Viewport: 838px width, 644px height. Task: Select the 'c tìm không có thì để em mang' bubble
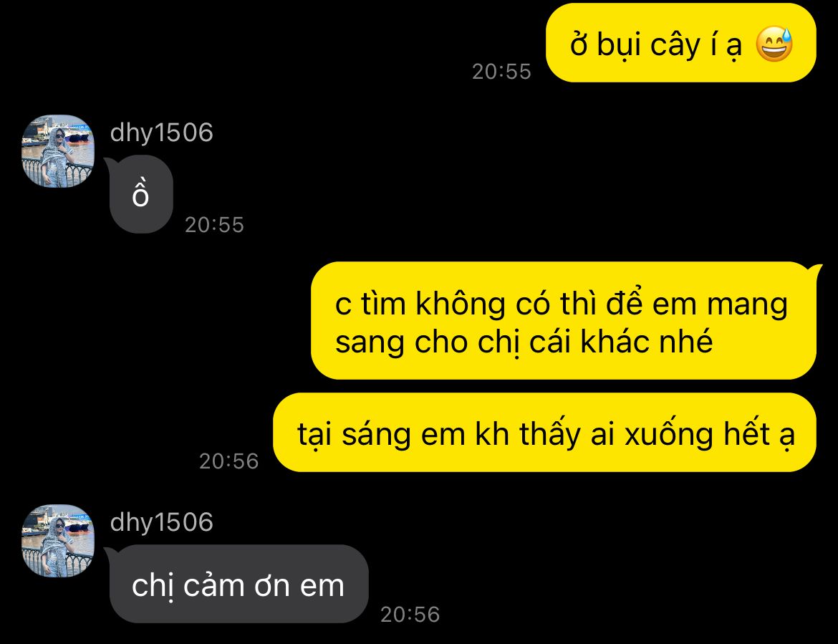(564, 321)
